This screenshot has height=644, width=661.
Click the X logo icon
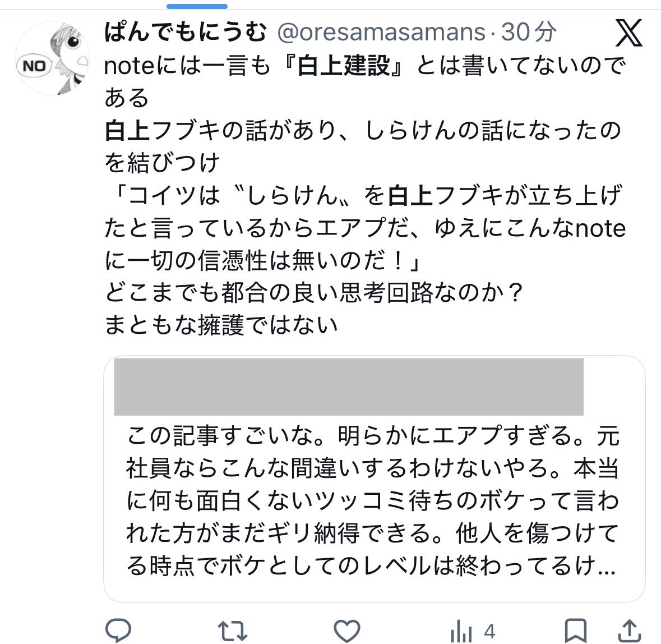point(628,33)
